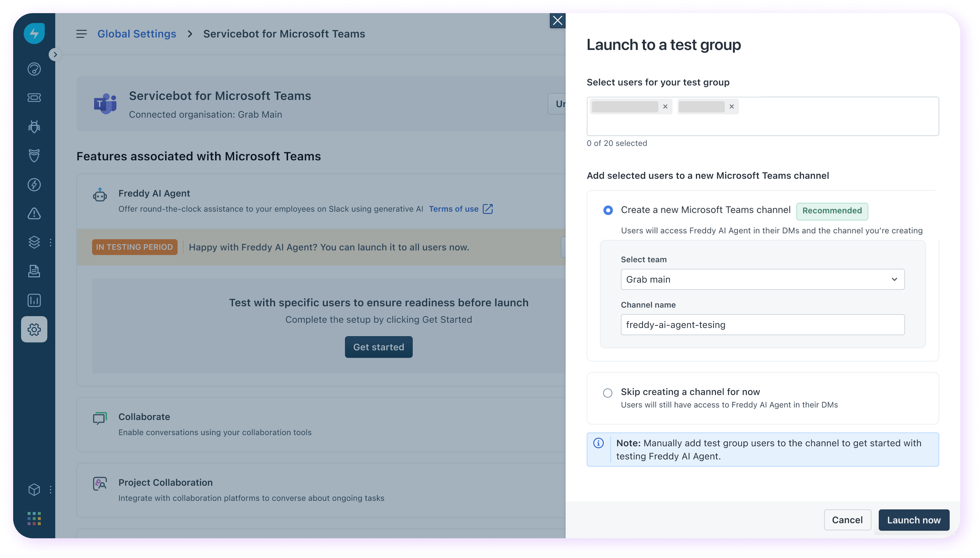Viewport: 980px width, 558px height.
Task: Click the bug icon in sidebar
Action: (x=34, y=127)
